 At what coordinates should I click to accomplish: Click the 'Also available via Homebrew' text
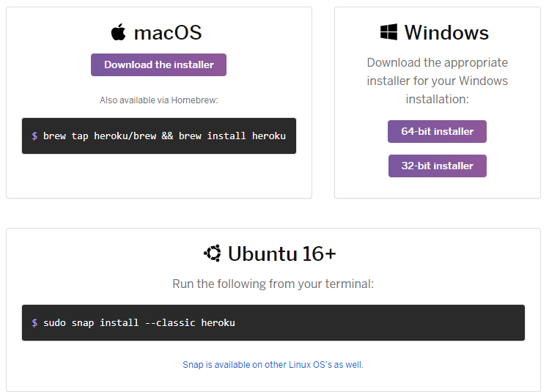click(x=159, y=100)
